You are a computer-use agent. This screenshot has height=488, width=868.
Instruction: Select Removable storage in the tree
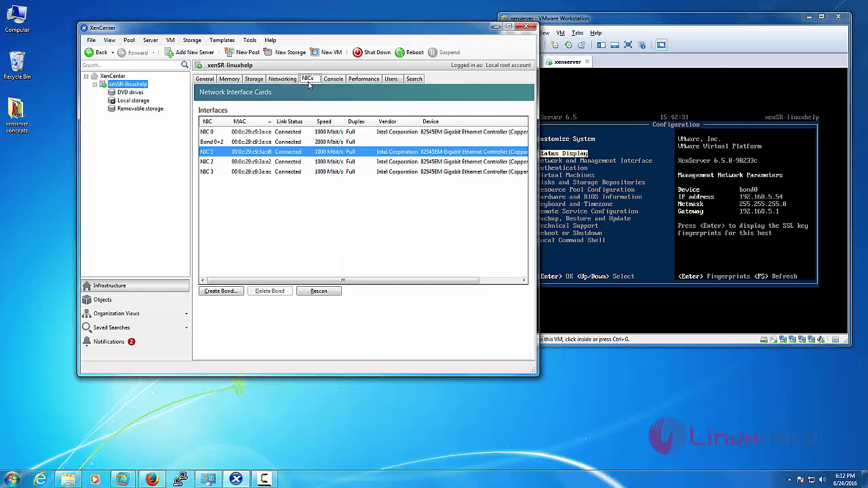[140, 108]
